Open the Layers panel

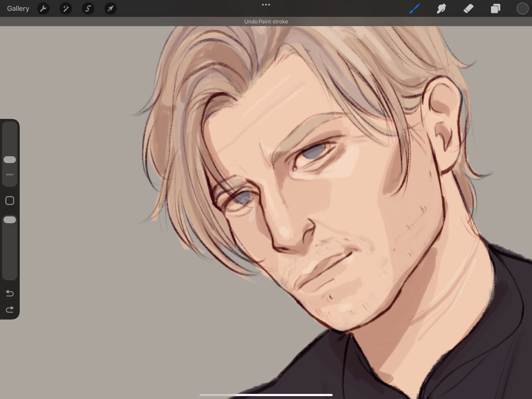[x=495, y=9]
